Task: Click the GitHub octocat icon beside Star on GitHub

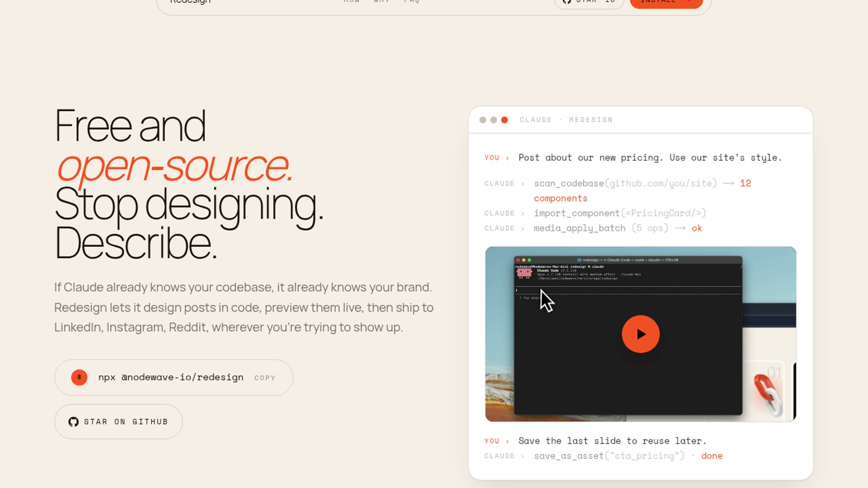Action: pyautogui.click(x=73, y=422)
